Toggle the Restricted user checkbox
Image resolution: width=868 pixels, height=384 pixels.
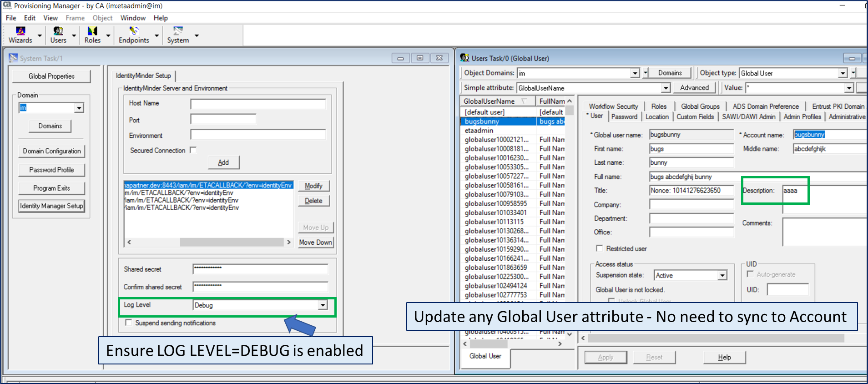(600, 248)
